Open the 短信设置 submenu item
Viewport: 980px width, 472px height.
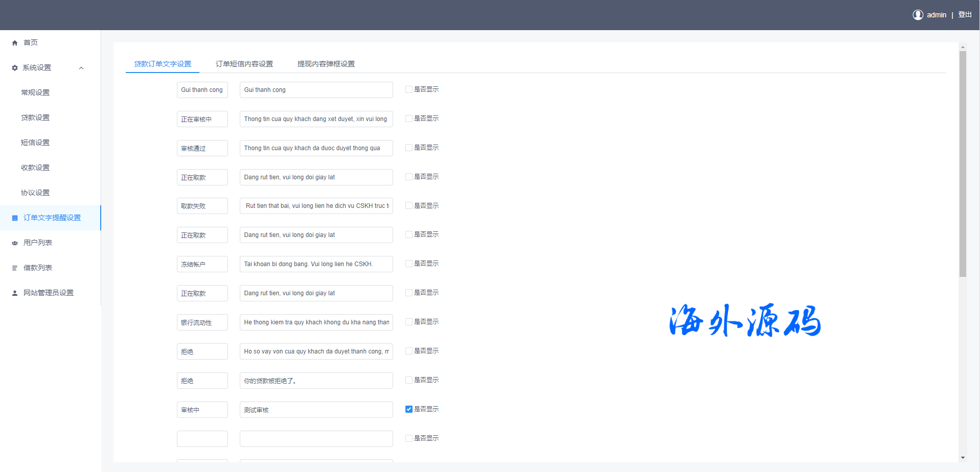[x=35, y=143]
